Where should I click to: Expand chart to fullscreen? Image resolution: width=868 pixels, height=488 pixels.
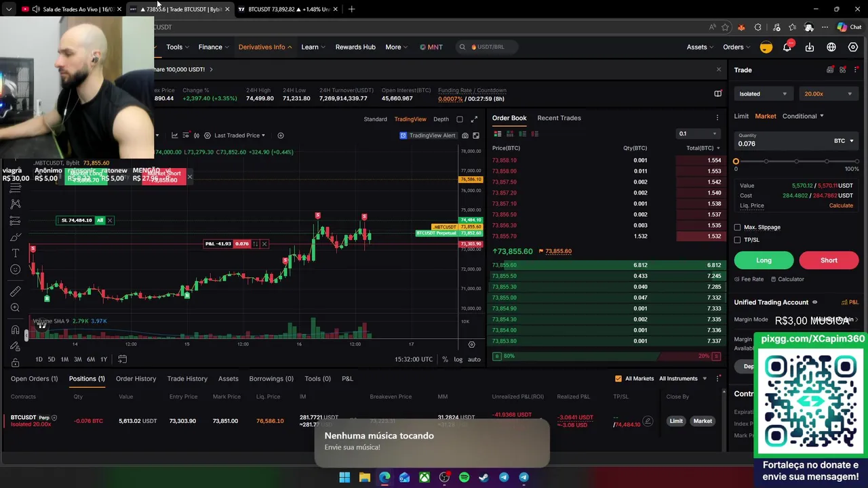tap(474, 119)
